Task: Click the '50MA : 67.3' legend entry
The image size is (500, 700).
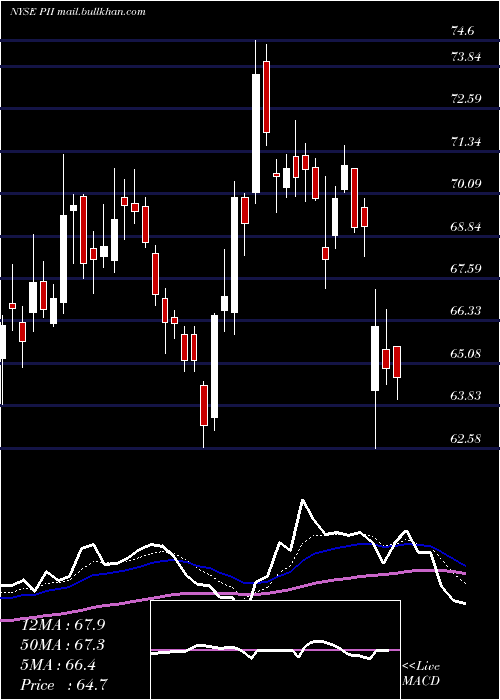Action: [63, 645]
